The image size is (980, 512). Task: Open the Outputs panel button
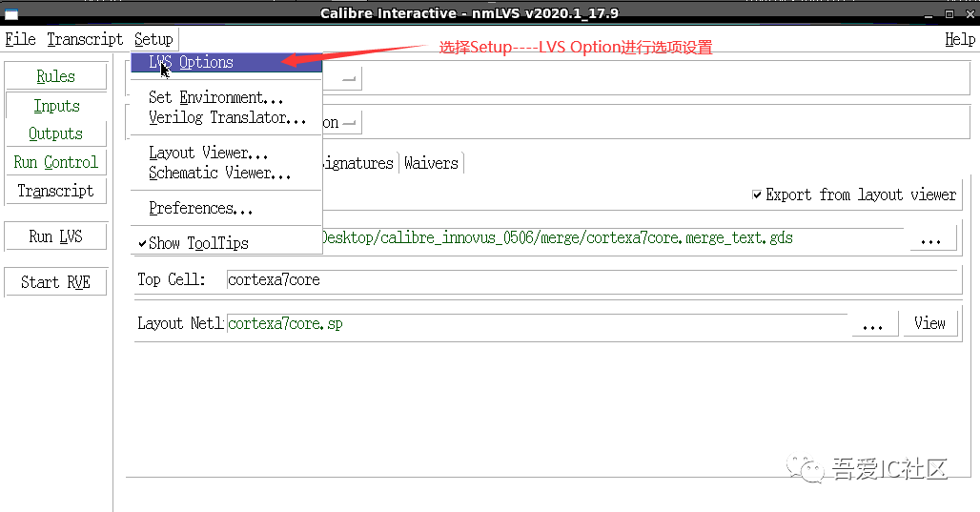[x=55, y=133]
